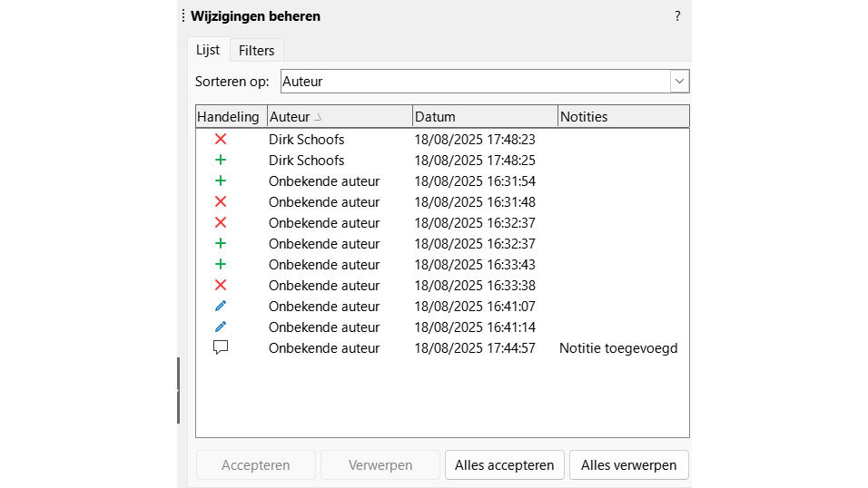The width and height of the screenshot is (868, 488).
Task: Click the pencil attribute-change icon dated 16:41:07
Action: point(221,307)
